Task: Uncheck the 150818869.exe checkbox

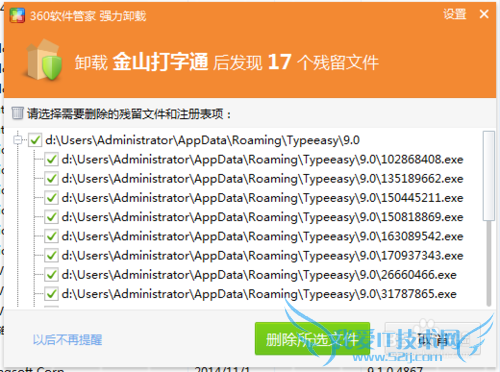Action: click(51, 217)
